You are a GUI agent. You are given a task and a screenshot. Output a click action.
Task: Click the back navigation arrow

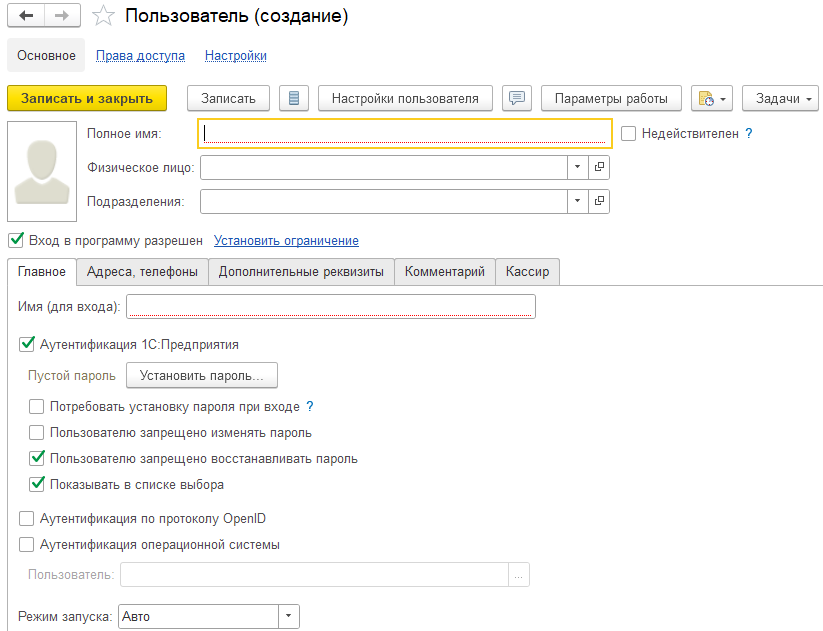point(26,16)
